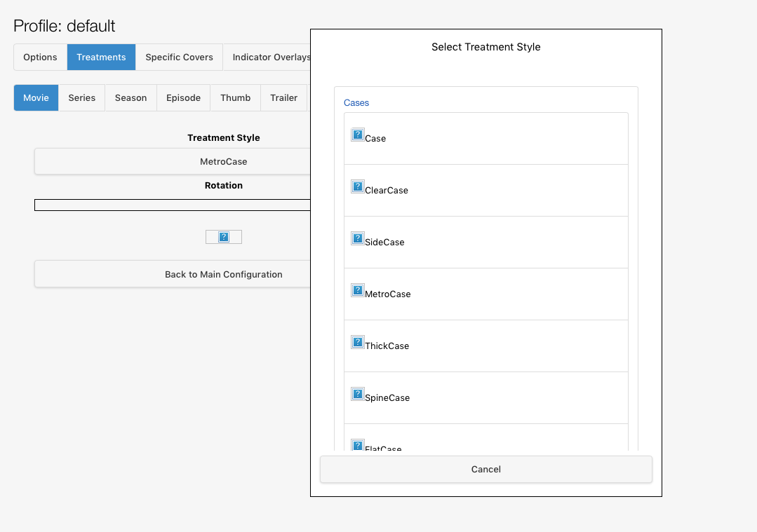Click the SpineCase thumbnail icon
This screenshot has height=532, width=757.
click(x=358, y=394)
